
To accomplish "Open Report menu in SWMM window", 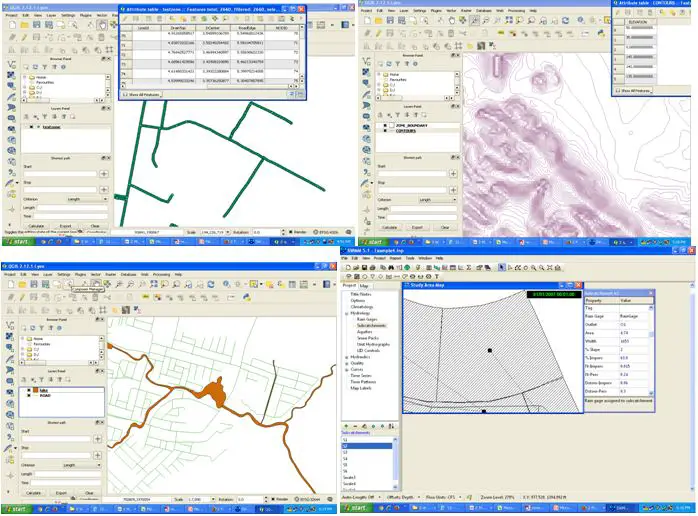I will point(395,258).
